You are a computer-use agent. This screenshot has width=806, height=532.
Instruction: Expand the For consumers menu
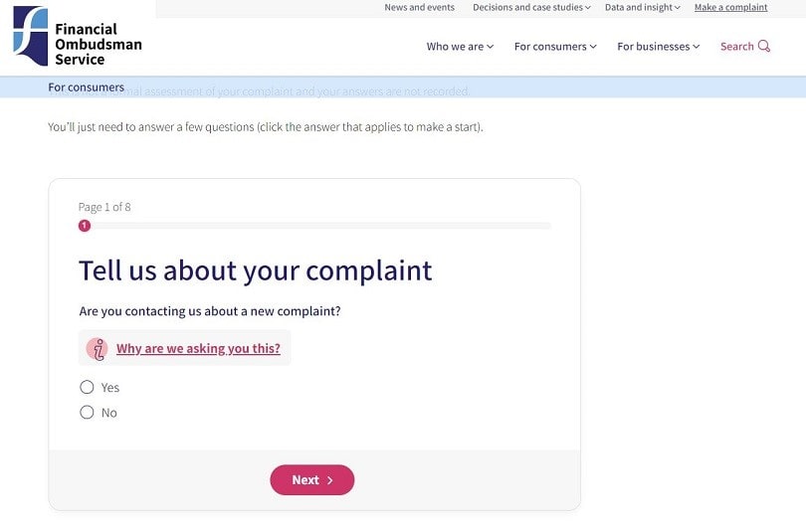(555, 47)
